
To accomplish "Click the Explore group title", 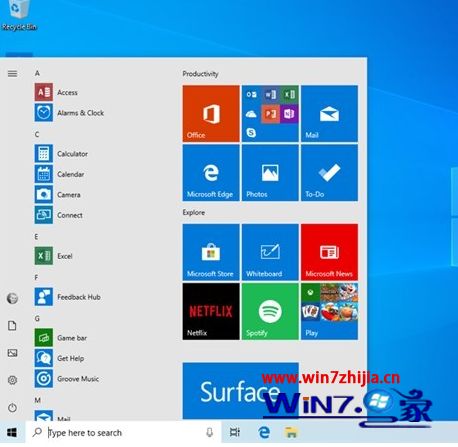I will (x=194, y=212).
